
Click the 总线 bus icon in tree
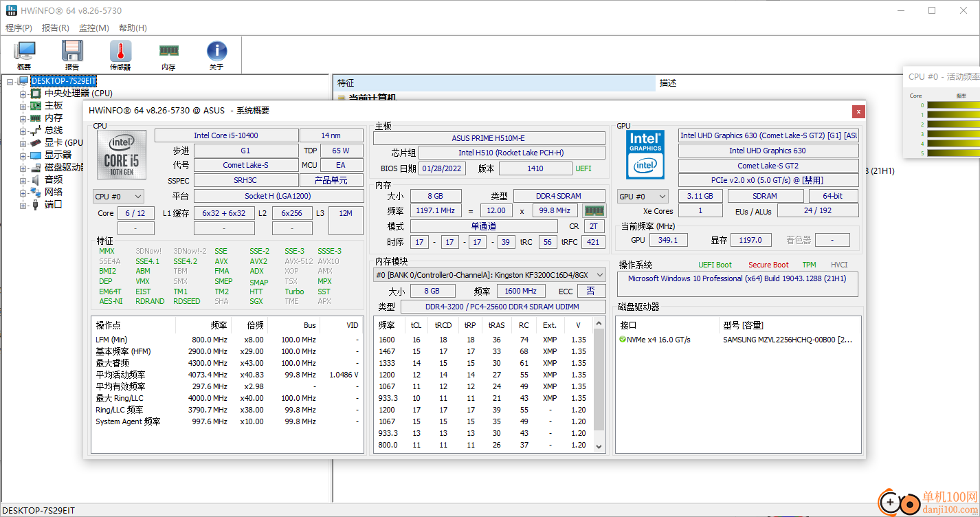36,131
